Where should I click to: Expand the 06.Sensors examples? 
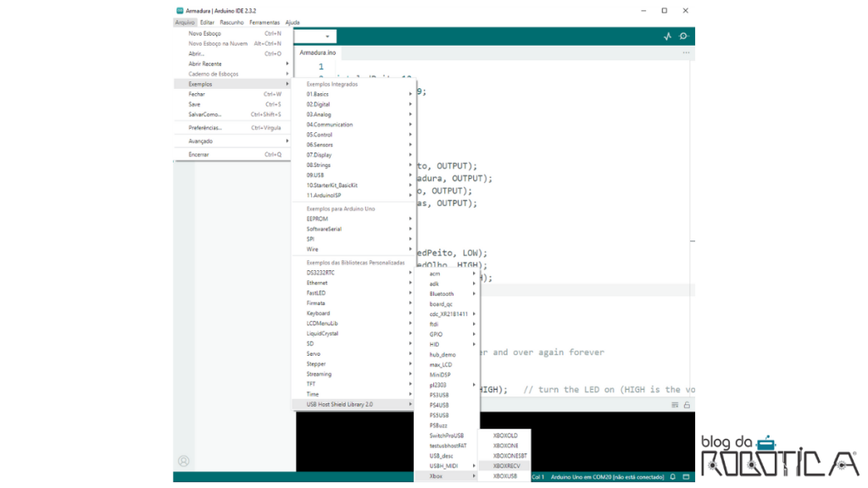[x=353, y=145]
